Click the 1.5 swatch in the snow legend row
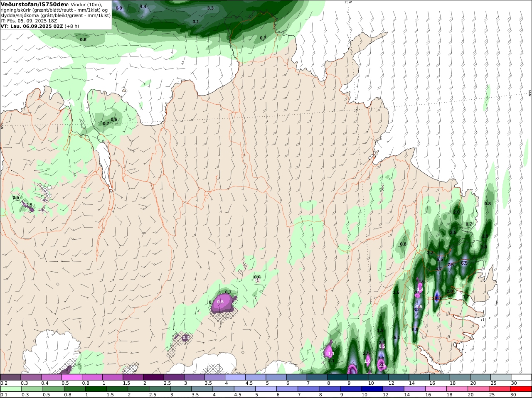Viewport: 532px width, 398px height. point(133,377)
